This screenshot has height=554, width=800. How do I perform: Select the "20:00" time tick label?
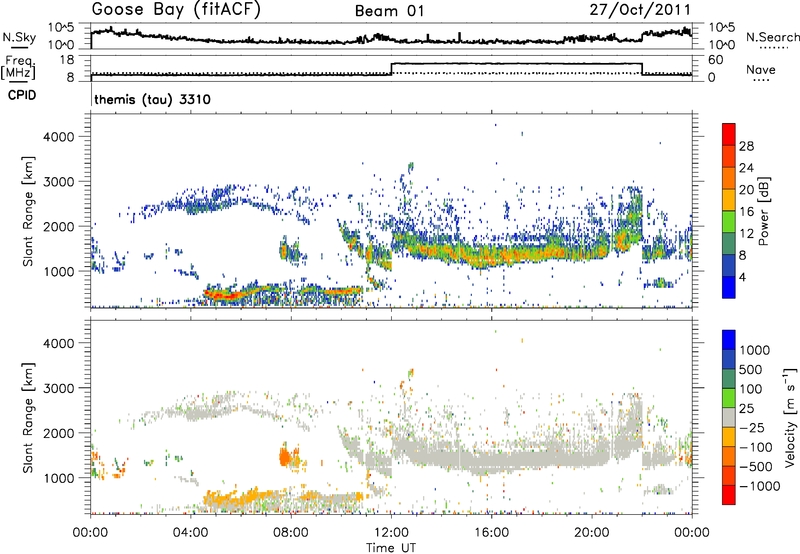(x=591, y=533)
